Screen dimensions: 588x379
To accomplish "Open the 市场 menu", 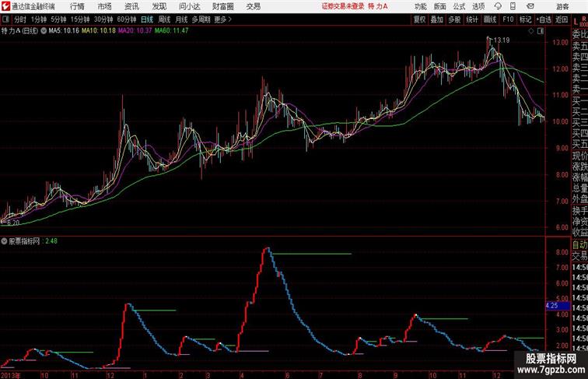I will tap(104, 6).
